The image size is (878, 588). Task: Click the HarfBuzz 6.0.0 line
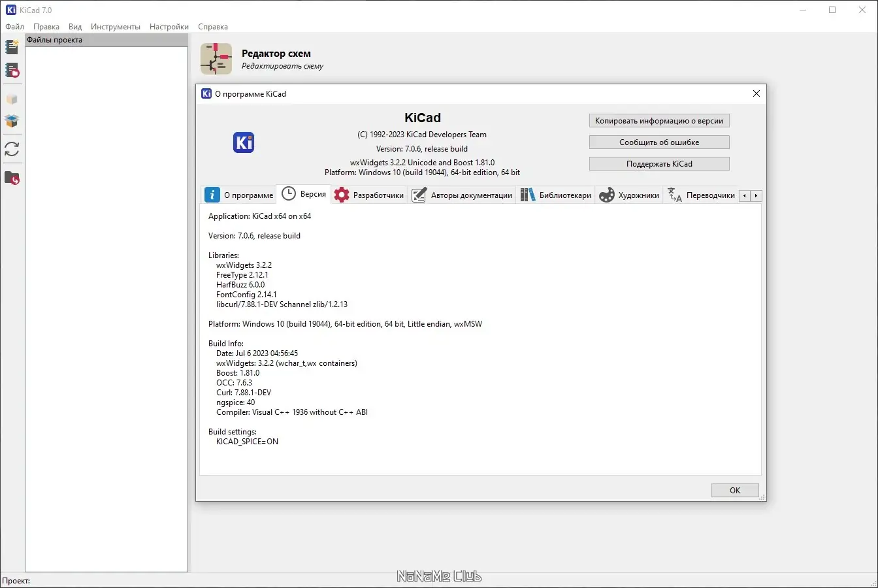240,285
